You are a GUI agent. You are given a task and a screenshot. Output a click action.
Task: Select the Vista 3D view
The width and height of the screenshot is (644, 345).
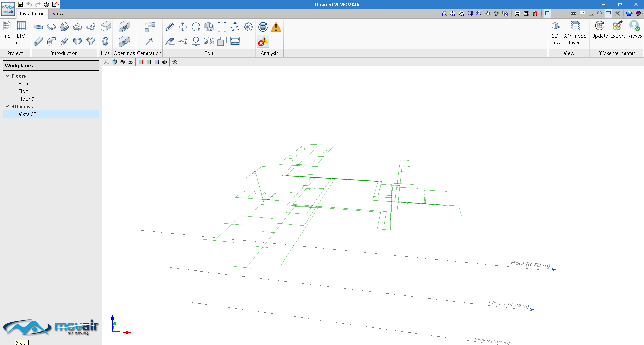[28, 114]
